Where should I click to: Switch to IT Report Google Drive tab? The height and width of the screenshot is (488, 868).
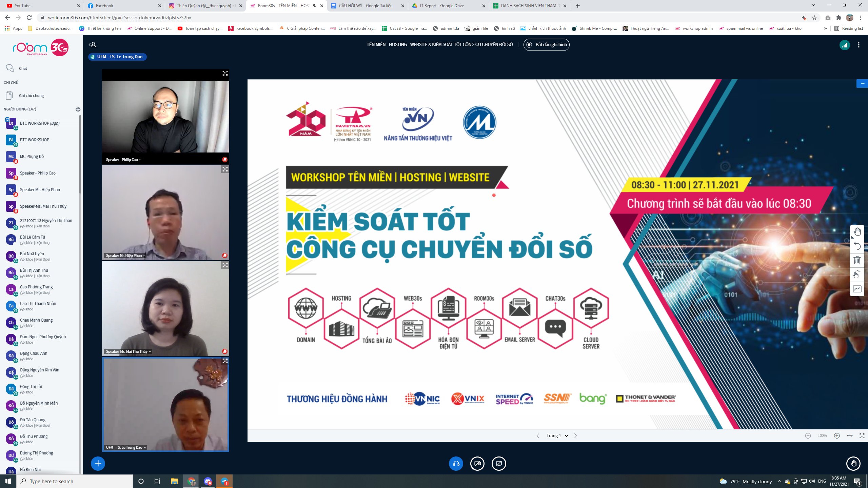(x=449, y=6)
